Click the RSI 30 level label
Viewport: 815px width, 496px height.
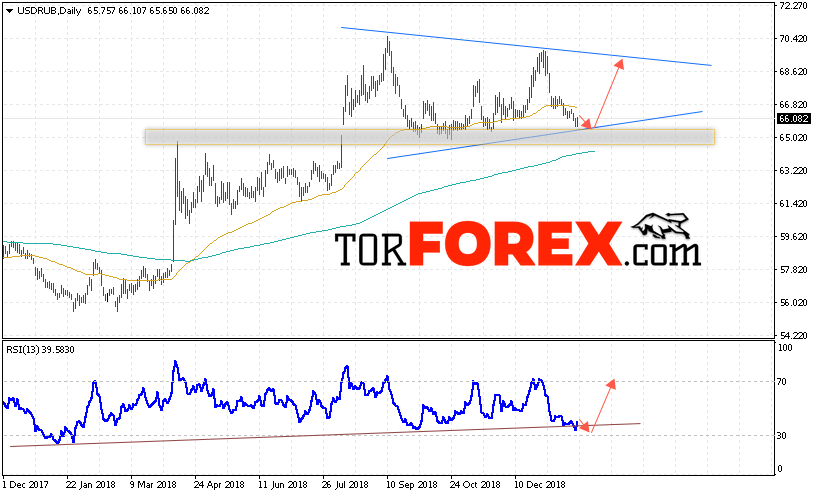781,436
